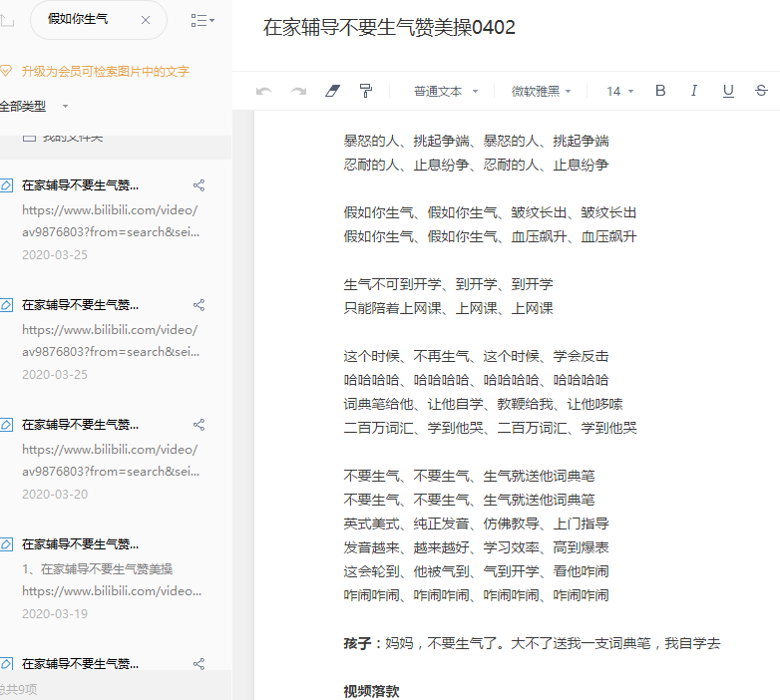Click the membership diamond icon
The image size is (780, 700).
click(6, 71)
